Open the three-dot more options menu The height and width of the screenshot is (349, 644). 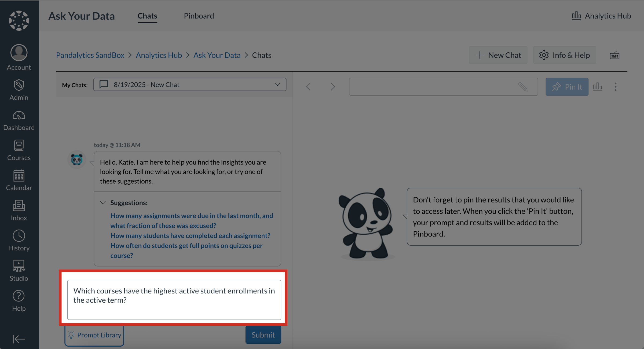(x=616, y=87)
